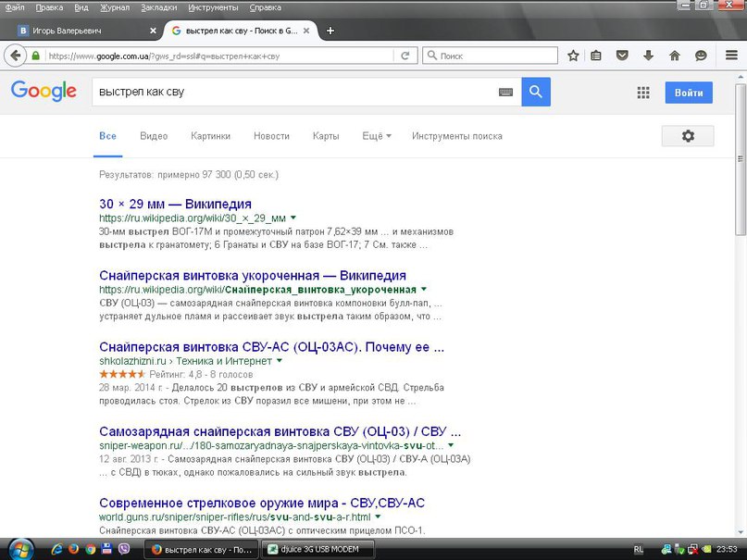Image resolution: width=747 pixels, height=560 pixels.
Task: Bookmark this page with the star icon
Action: pos(573,56)
